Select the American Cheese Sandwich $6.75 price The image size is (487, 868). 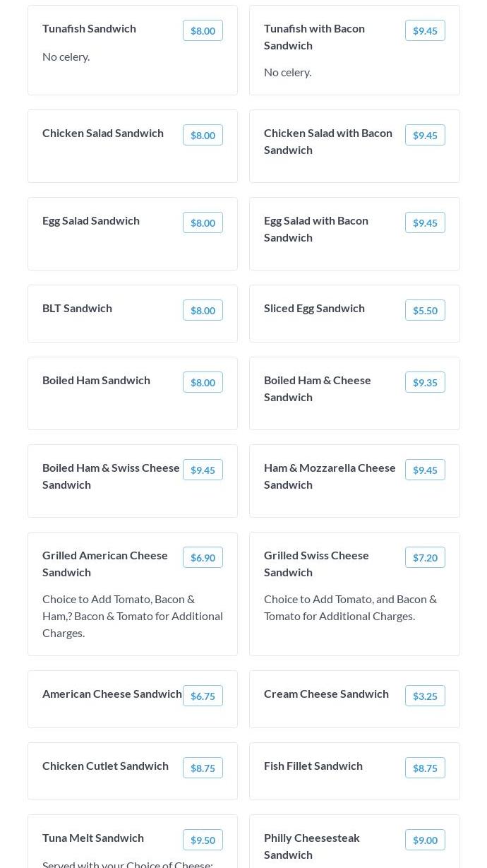pyautogui.click(x=203, y=696)
